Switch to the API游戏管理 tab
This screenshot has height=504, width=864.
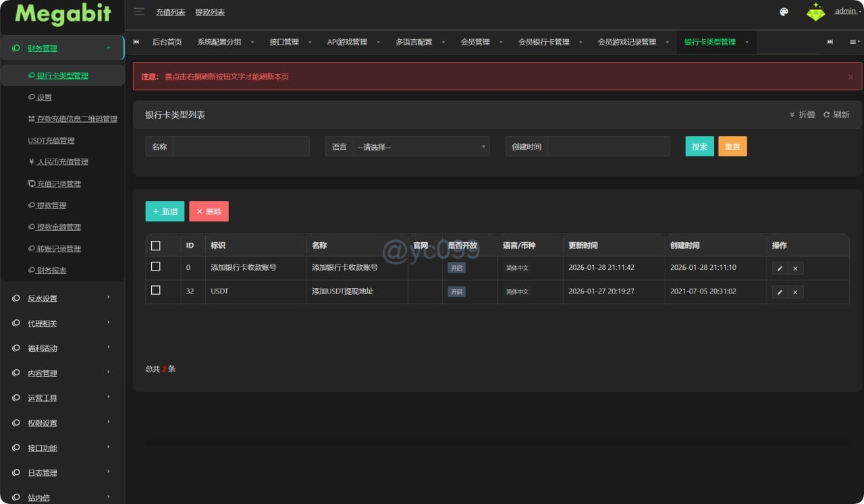(x=347, y=42)
